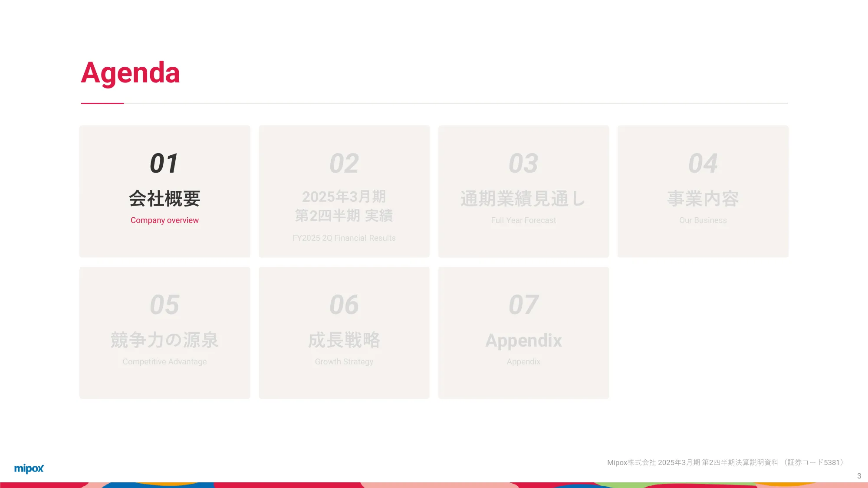Click the Growth Strategy subtitle
The image size is (868, 488).
(x=344, y=362)
